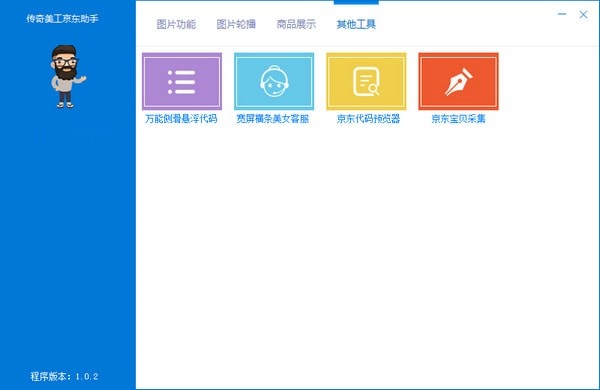This screenshot has height=390, width=600.
Task: Open the 万能侧滑悬浮代码 purple list tile
Action: (x=182, y=81)
